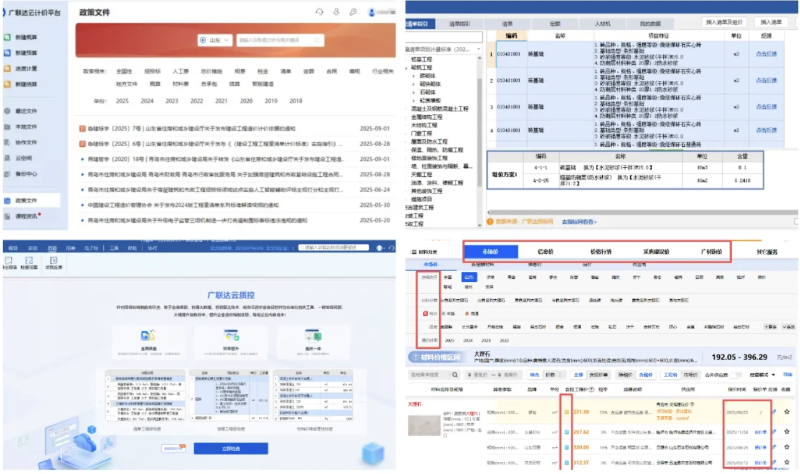
Task: Select year 2025 in material price filters
Action: click(x=449, y=340)
